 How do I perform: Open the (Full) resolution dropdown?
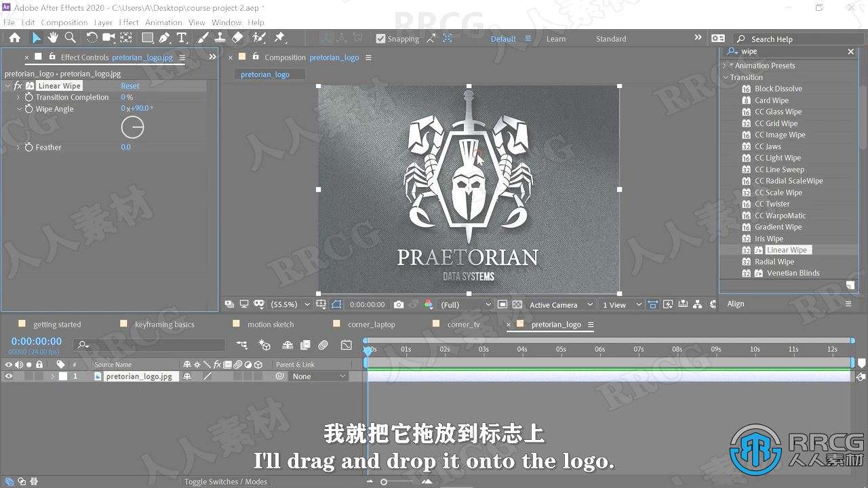[x=465, y=305]
